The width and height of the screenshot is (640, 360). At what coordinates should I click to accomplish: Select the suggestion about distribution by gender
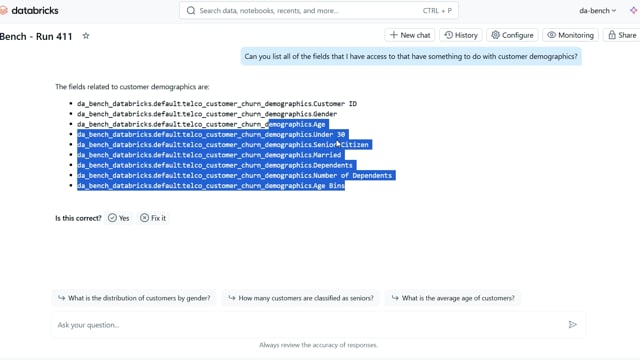pos(134,298)
